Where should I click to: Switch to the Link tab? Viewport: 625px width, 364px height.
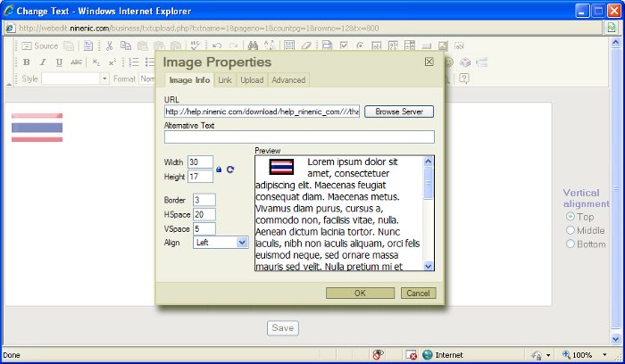click(225, 80)
